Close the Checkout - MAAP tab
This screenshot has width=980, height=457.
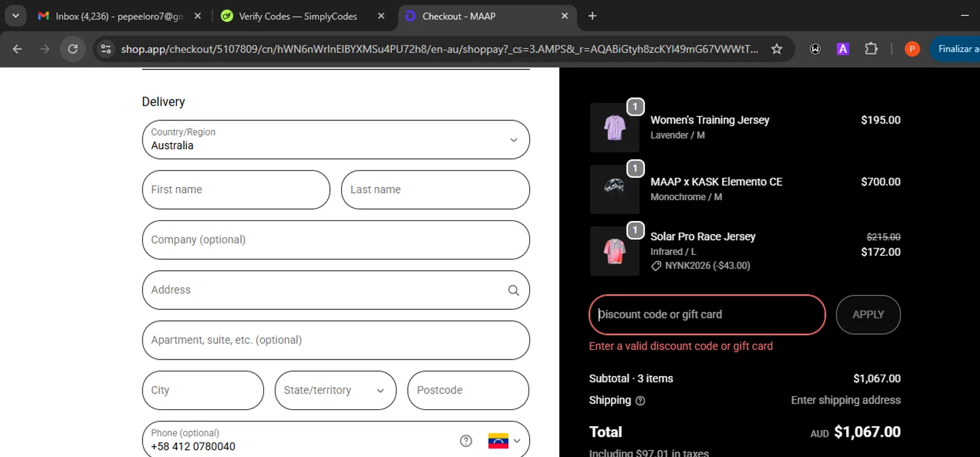(x=564, y=16)
